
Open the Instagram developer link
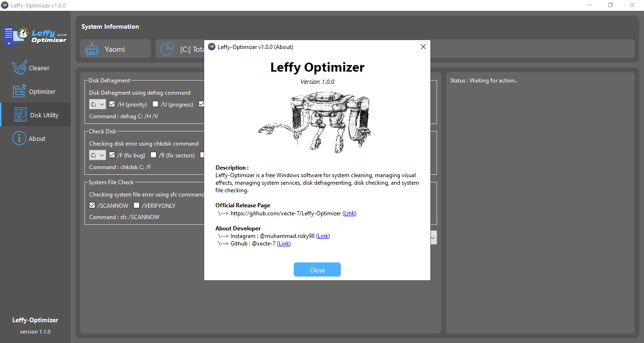(x=323, y=236)
